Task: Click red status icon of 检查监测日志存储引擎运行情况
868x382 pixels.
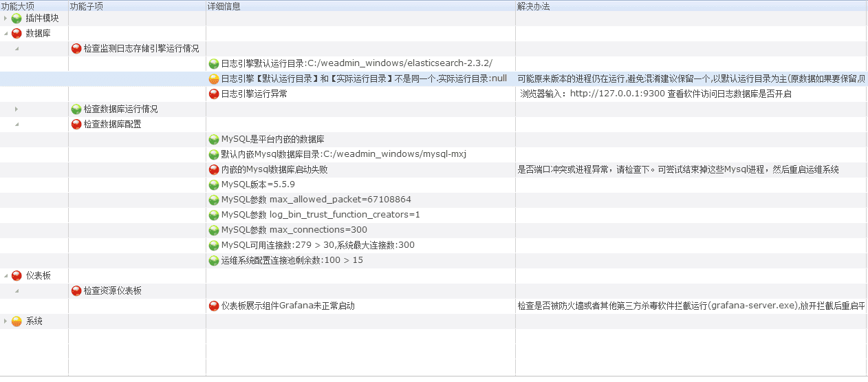Action: pyautogui.click(x=76, y=49)
